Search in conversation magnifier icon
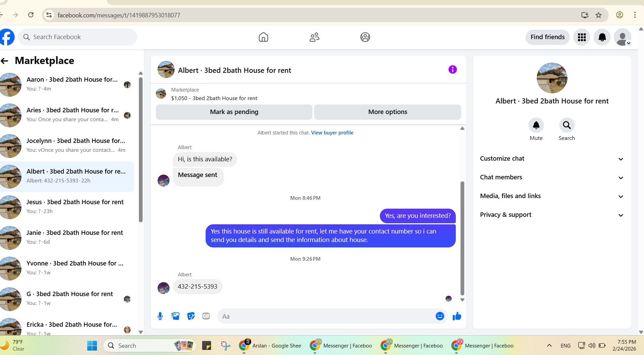Image resolution: width=644 pixels, height=355 pixels. (567, 125)
